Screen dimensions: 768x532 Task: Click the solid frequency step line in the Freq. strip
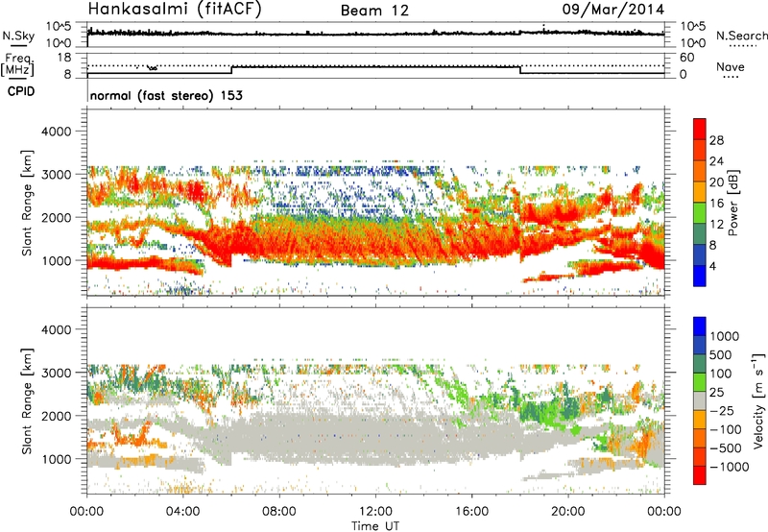point(375,67)
